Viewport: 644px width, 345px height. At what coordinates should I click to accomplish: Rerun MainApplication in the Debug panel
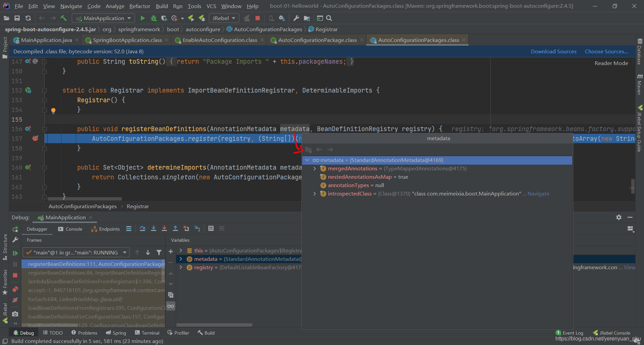15,229
